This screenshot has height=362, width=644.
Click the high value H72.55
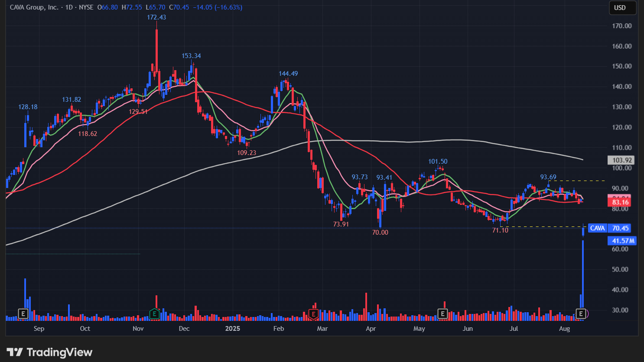click(x=132, y=7)
